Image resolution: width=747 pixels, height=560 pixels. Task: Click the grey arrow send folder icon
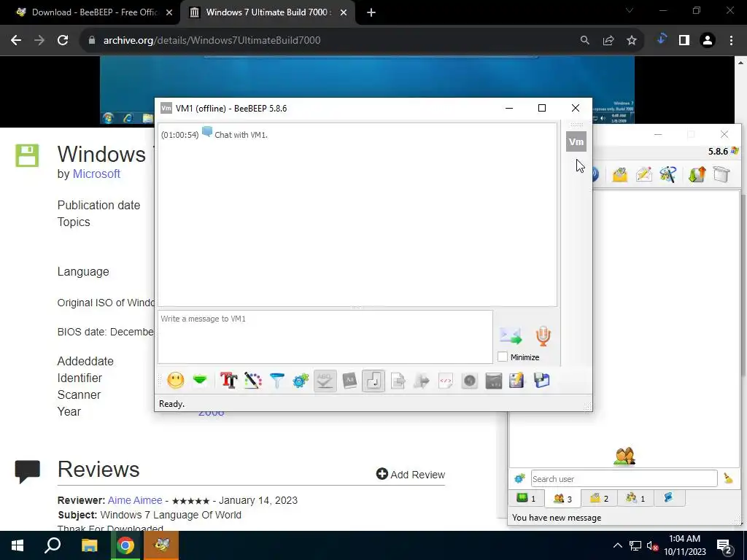422,381
